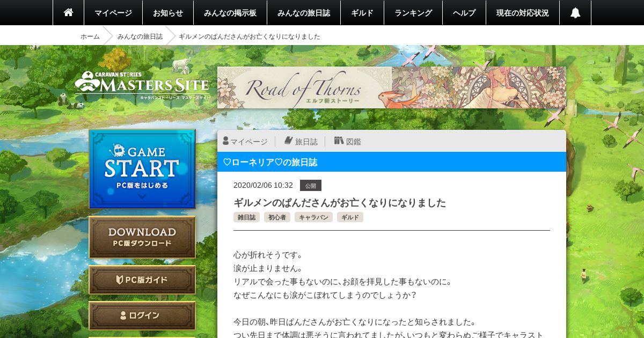The image size is (644, 338).
Task: Open the PC版ガイド button
Action: point(142,280)
